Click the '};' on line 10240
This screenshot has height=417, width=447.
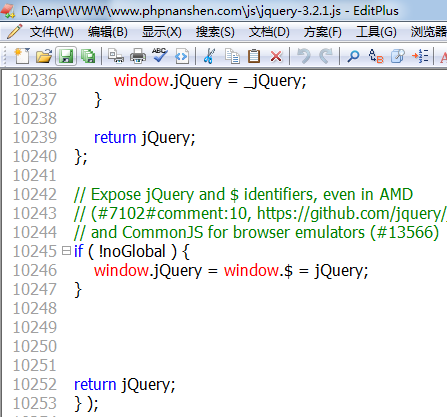(81, 157)
